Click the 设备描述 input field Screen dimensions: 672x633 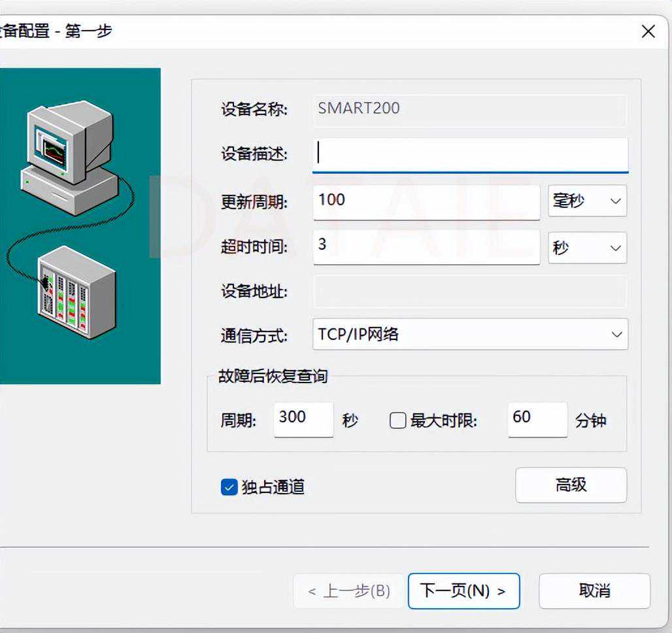(469, 154)
